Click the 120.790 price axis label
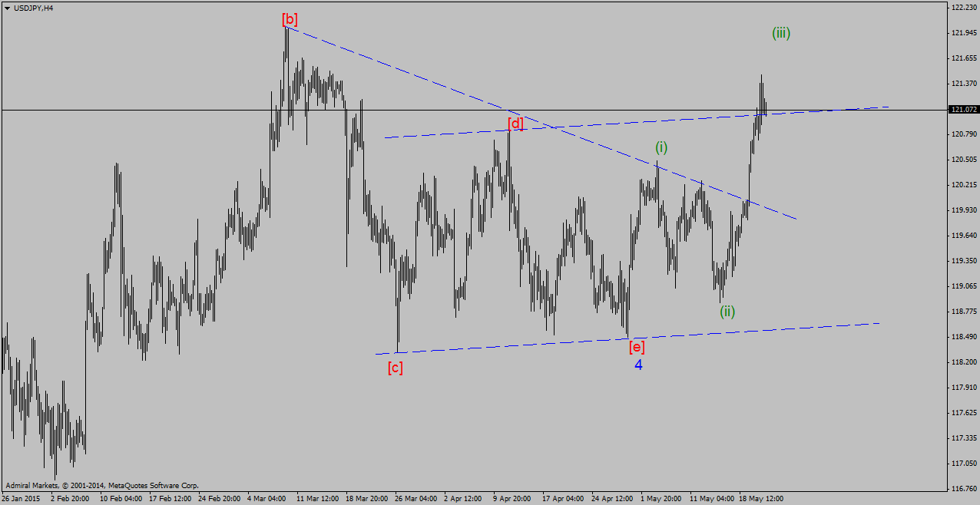This screenshot has width=980, height=505. [x=963, y=134]
